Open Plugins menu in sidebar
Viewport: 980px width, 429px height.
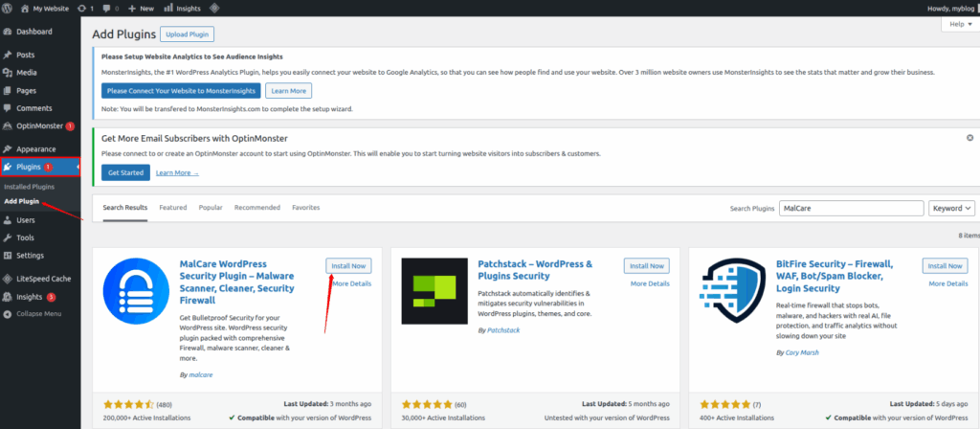40,167
